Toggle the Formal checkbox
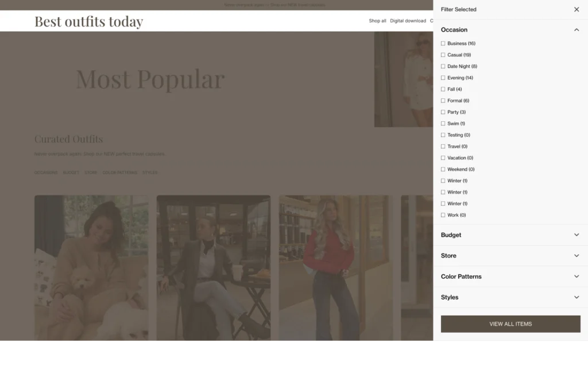Image resolution: width=588 pixels, height=369 pixels. (x=443, y=101)
